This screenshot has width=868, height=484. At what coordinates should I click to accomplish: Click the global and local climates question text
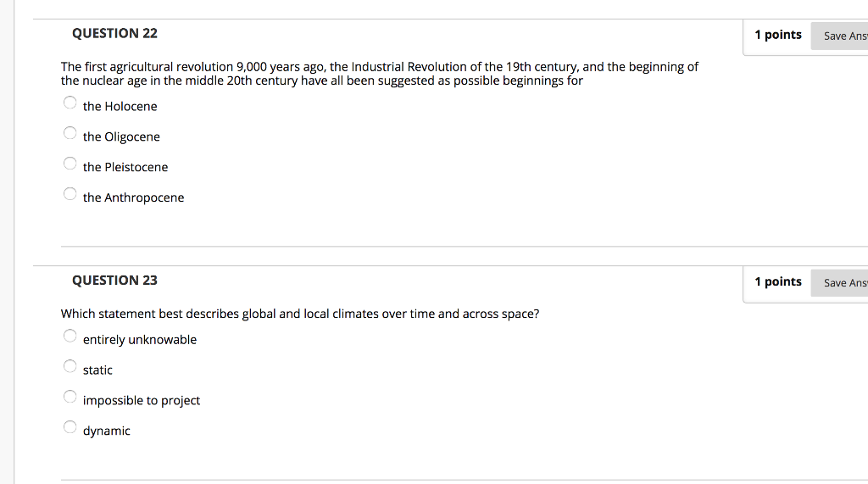(x=300, y=314)
